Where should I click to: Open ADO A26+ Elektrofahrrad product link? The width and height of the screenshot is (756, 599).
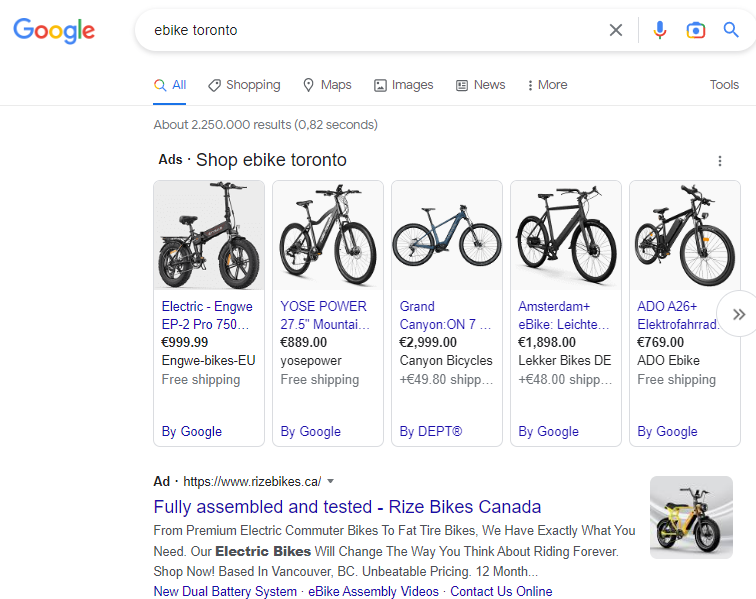point(677,315)
